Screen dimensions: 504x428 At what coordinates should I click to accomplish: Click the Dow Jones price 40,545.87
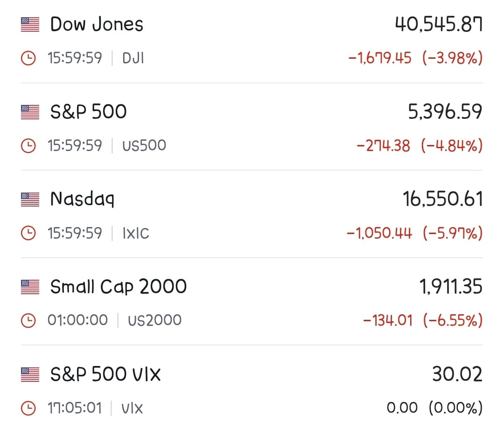(439, 24)
